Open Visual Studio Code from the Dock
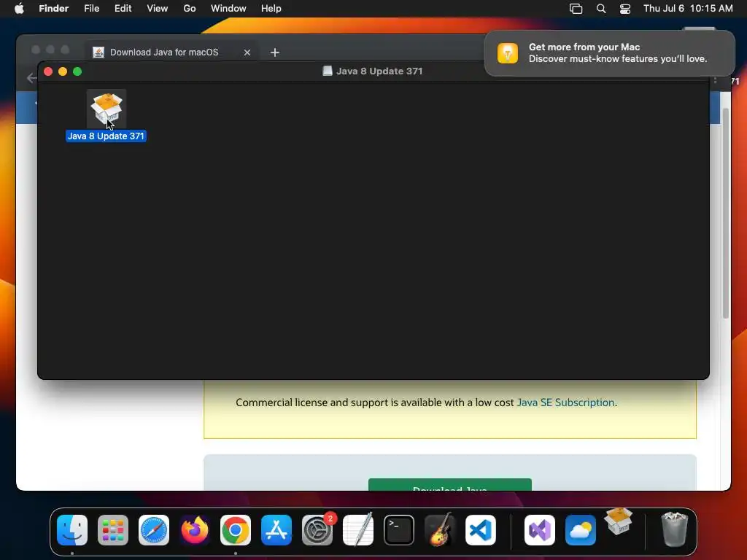Viewport: 747px width, 560px height. 481,530
